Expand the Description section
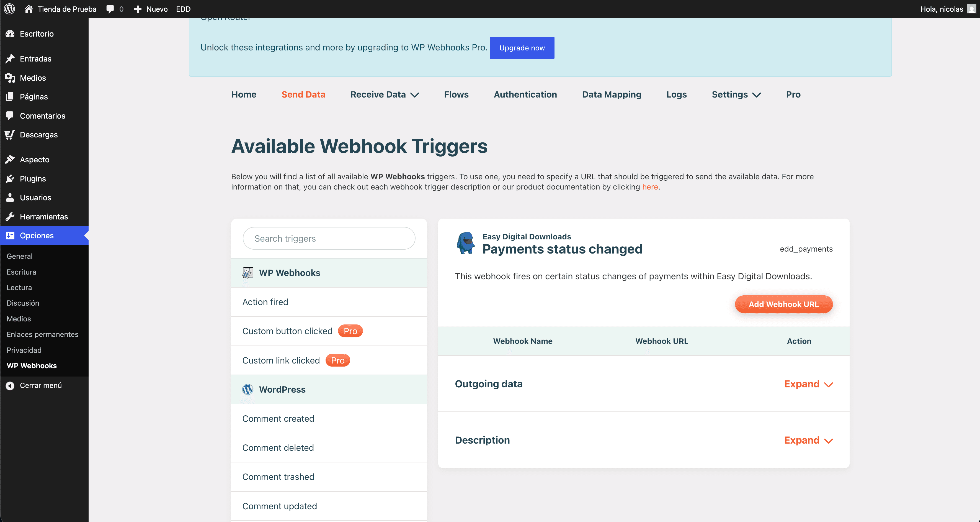Viewport: 980px width, 522px height. point(808,441)
